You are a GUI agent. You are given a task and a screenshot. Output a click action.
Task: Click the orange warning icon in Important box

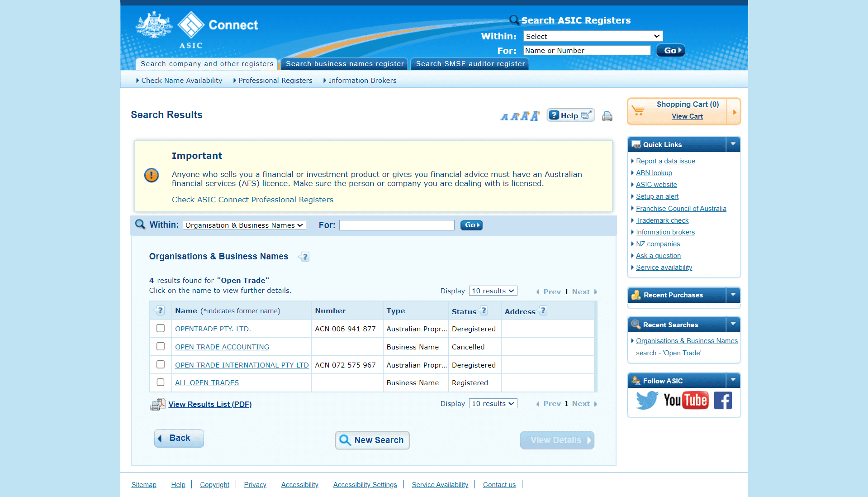pos(152,175)
